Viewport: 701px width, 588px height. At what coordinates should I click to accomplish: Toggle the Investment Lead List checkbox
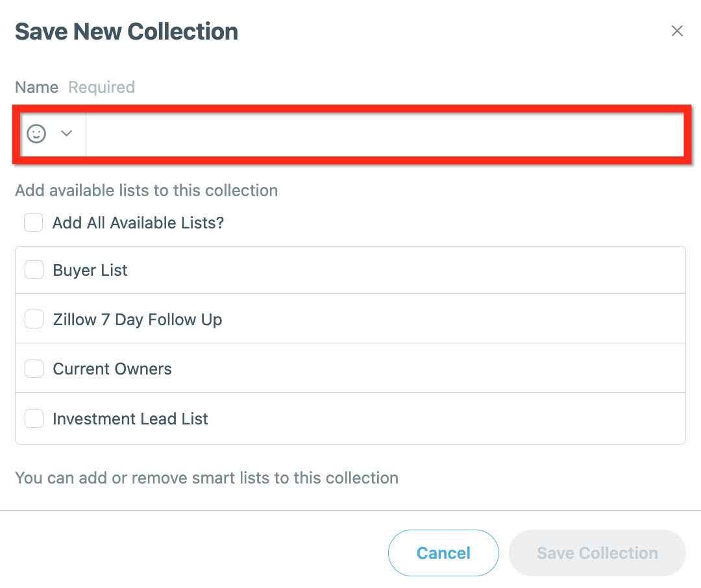click(34, 419)
